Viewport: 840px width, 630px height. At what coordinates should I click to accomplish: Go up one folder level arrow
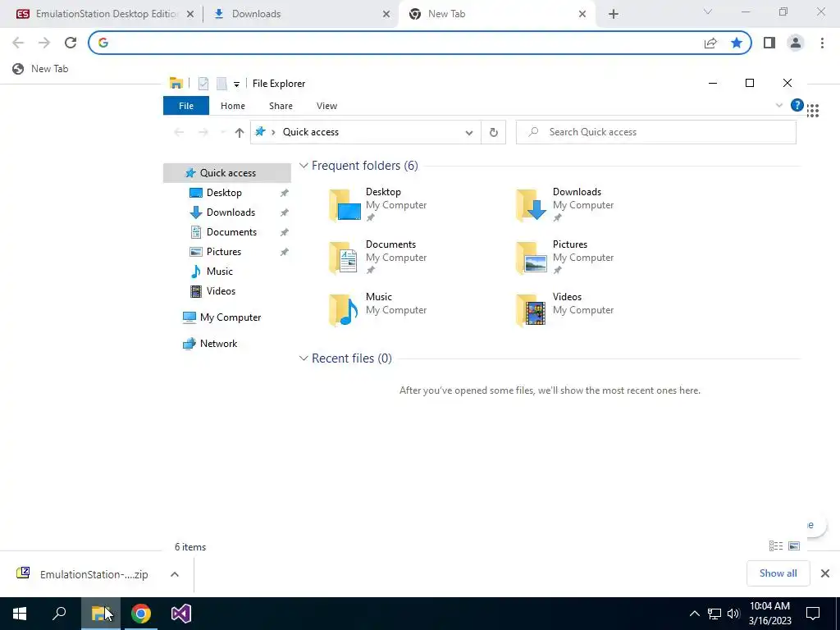pyautogui.click(x=239, y=132)
